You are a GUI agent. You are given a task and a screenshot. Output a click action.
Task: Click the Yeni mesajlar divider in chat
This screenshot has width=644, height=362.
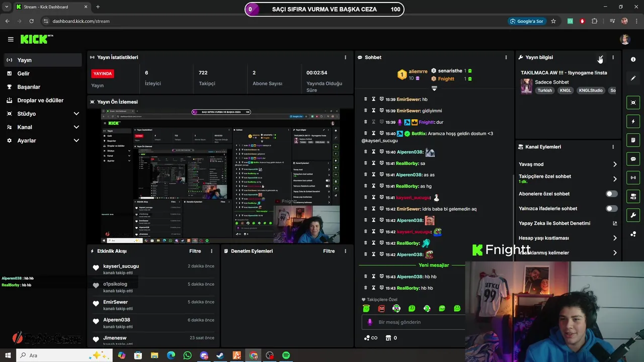(x=434, y=265)
